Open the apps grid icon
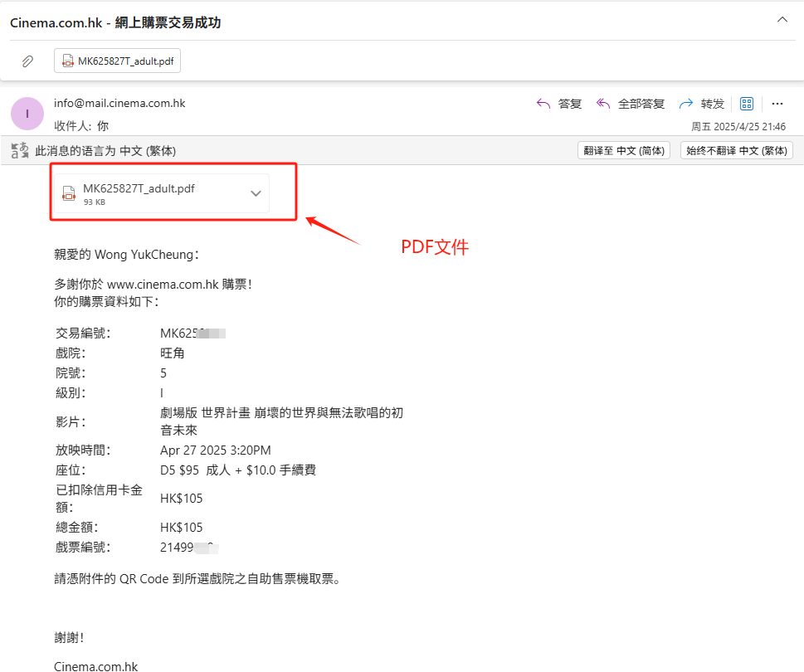Viewport: 804px width, 672px height. pyautogui.click(x=746, y=104)
